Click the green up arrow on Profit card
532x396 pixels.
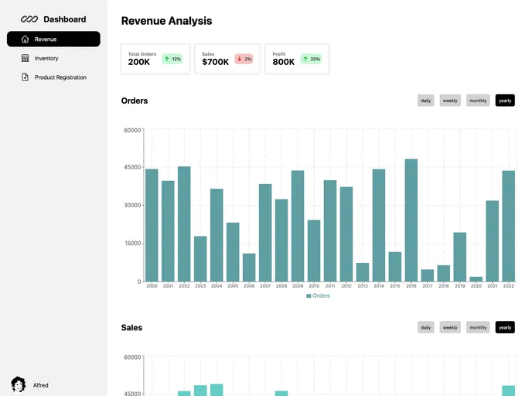305,59
